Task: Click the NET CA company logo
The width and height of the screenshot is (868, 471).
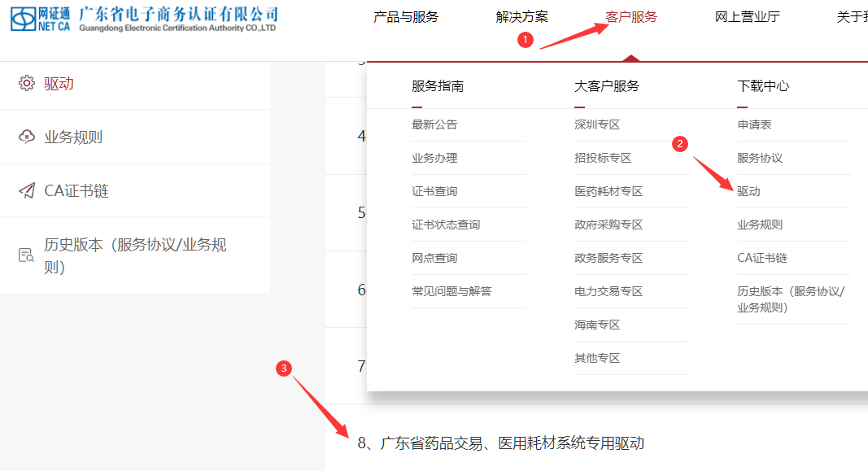Action: click(x=144, y=18)
